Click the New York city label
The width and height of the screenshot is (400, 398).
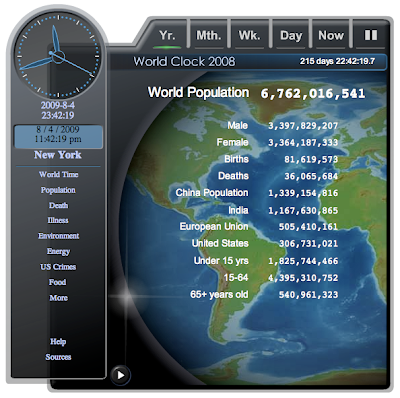[58, 155]
